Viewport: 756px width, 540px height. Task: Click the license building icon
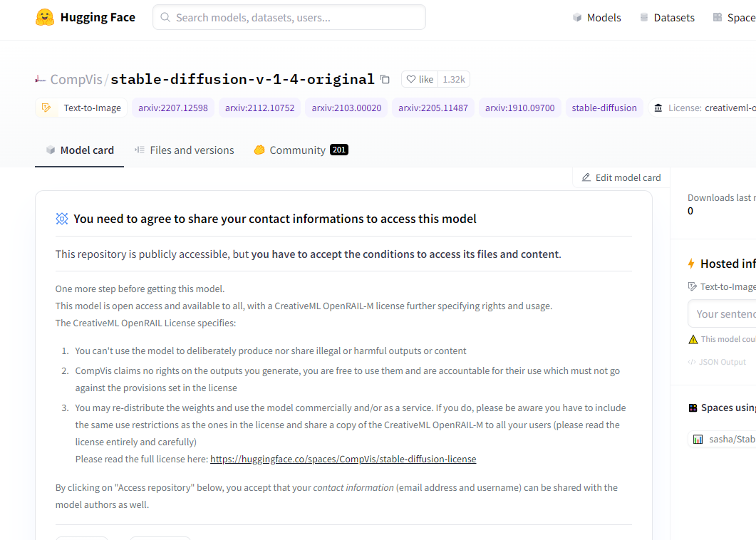pos(658,108)
